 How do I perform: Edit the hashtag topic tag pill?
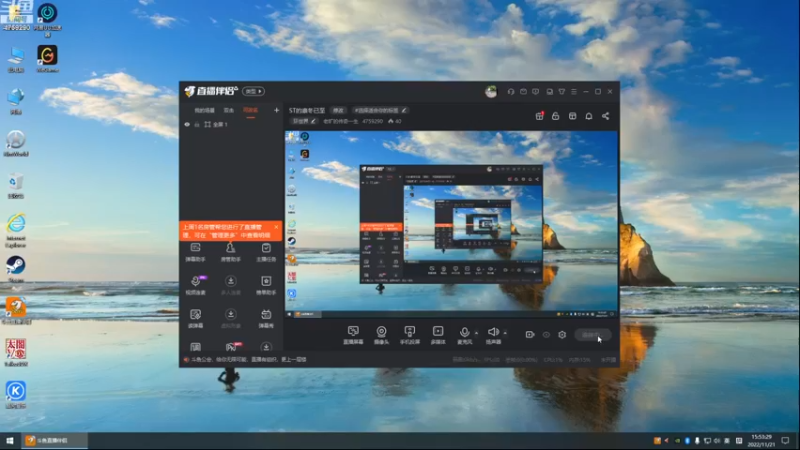tap(380, 110)
